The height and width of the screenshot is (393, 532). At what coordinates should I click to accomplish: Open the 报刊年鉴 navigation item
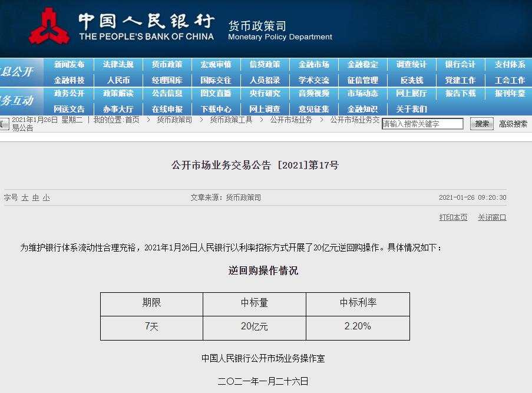pos(510,93)
